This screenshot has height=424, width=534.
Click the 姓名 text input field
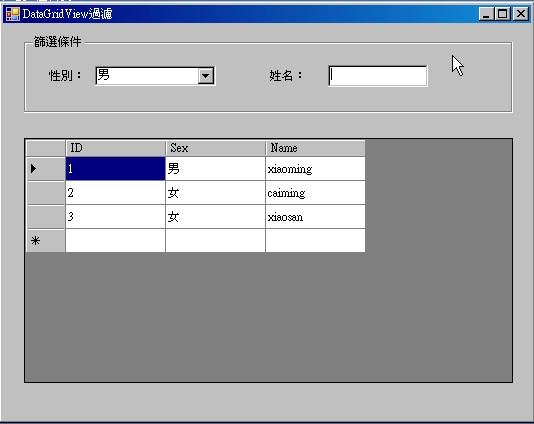coord(378,76)
